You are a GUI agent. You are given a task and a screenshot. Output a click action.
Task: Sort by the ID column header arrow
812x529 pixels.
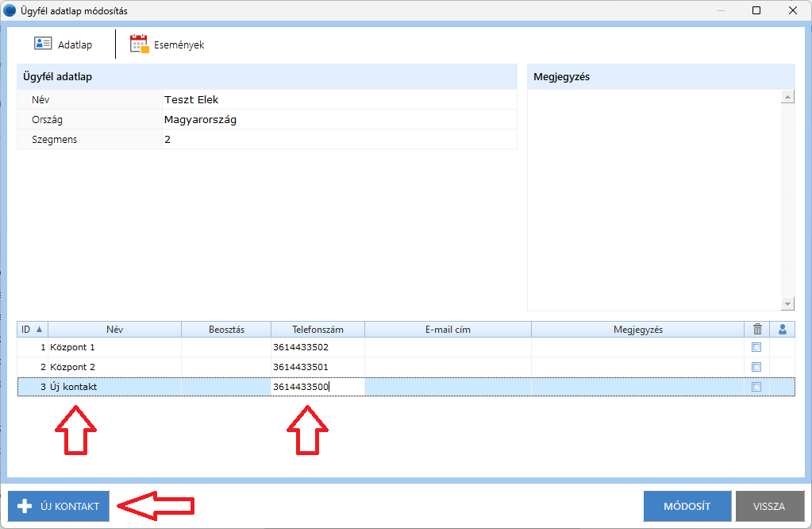click(x=40, y=330)
